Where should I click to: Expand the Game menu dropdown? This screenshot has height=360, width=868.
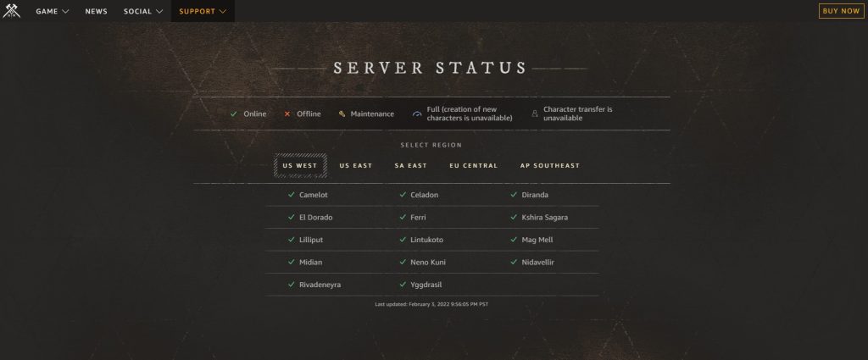(x=52, y=11)
